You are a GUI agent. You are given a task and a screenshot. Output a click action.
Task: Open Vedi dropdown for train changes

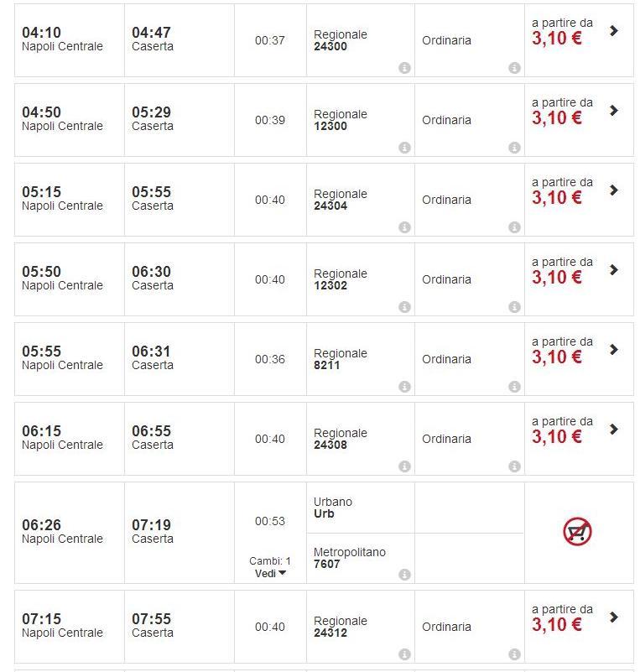click(270, 573)
